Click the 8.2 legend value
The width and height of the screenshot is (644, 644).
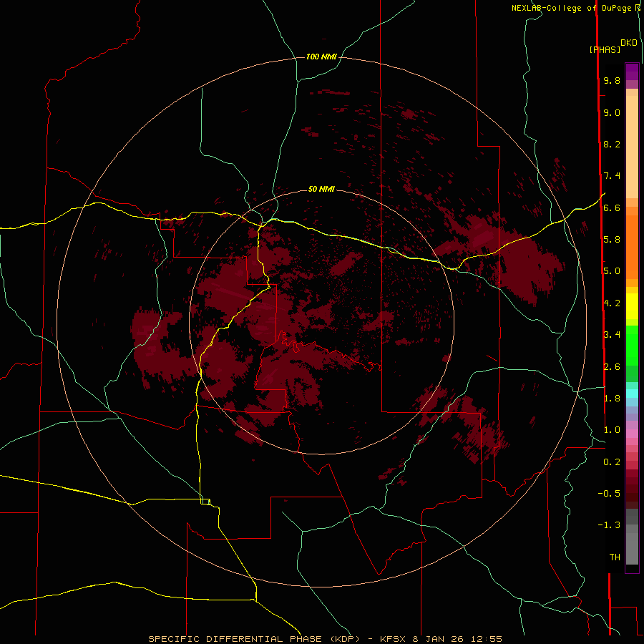612,144
